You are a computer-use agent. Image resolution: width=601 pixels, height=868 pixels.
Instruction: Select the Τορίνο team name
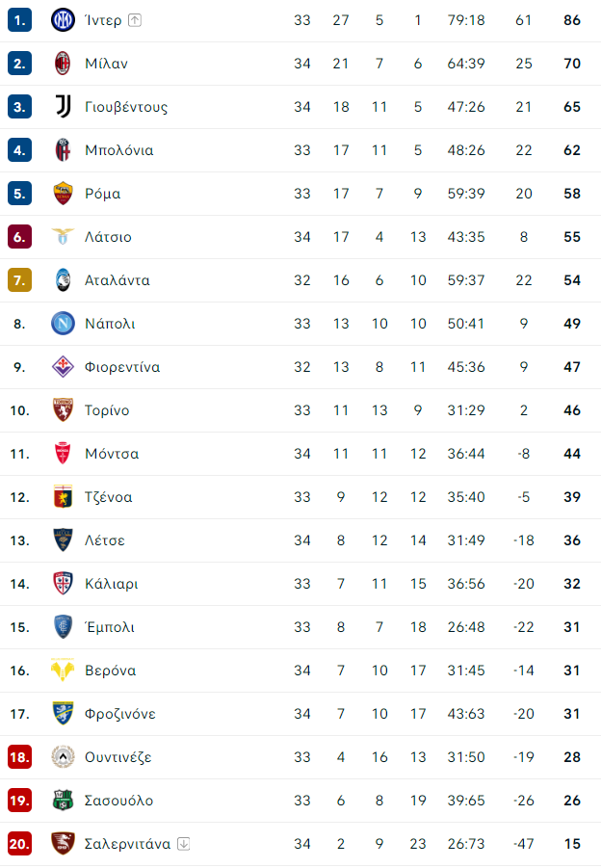click(107, 410)
